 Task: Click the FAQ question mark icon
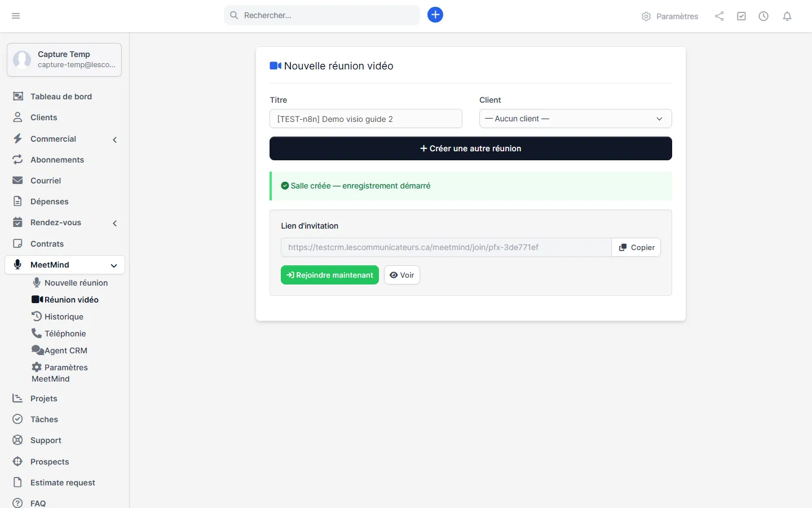click(x=18, y=503)
